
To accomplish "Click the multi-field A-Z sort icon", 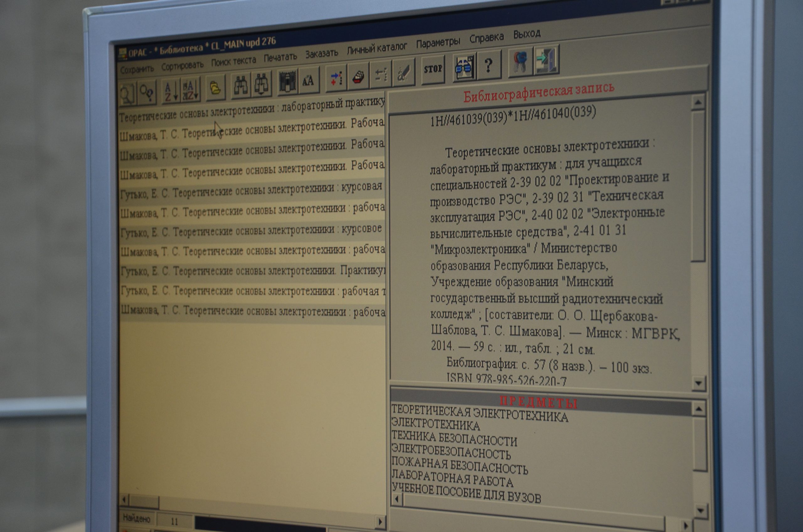I will coord(190,89).
